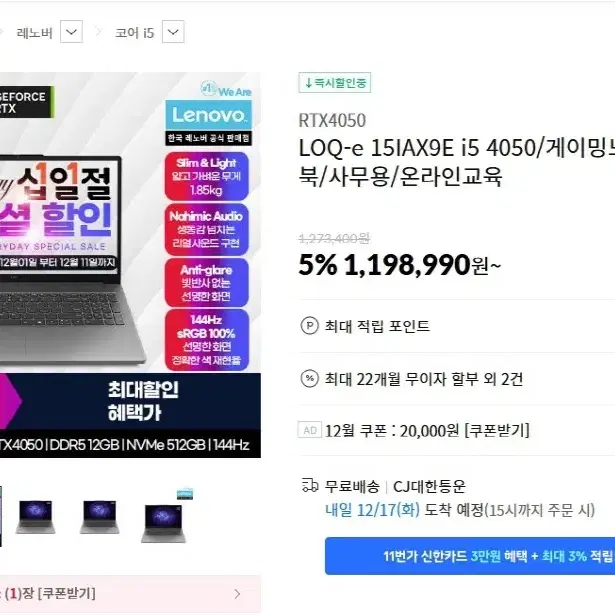Click the Lenovo logo on product image
Viewport: 615px width, 615px height.
point(208,115)
